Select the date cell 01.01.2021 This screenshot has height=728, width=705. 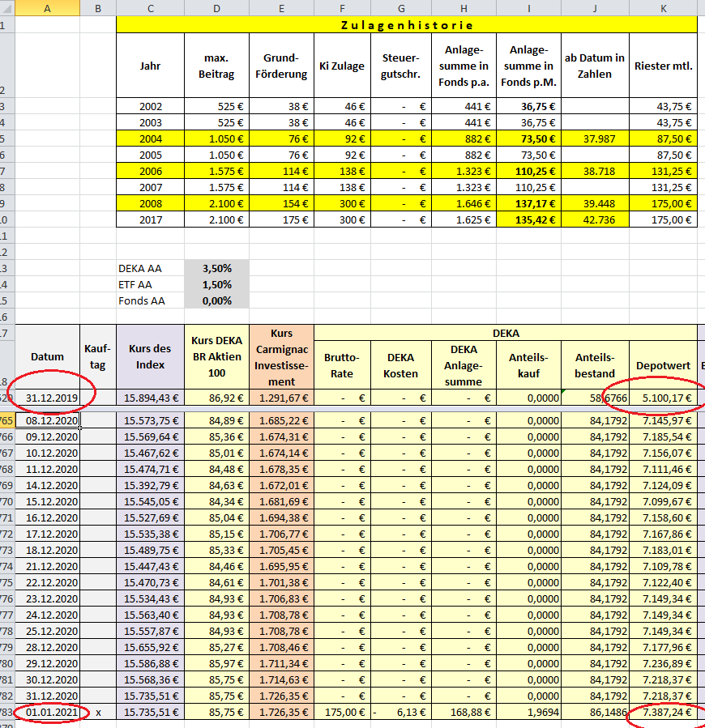coord(48,712)
